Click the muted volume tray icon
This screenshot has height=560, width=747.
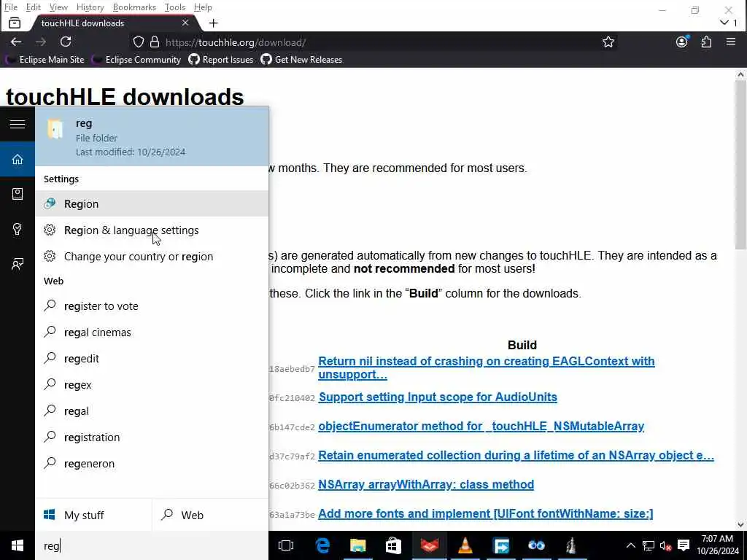pos(665,545)
